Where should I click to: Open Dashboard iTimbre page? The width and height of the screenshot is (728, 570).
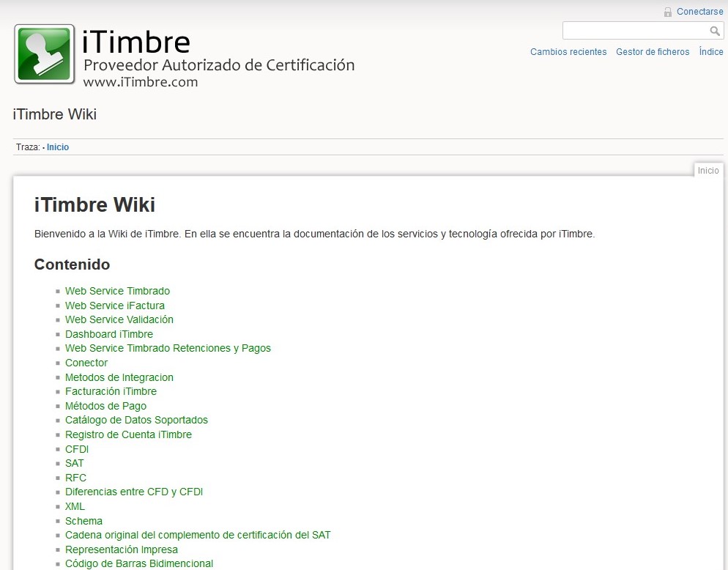108,334
